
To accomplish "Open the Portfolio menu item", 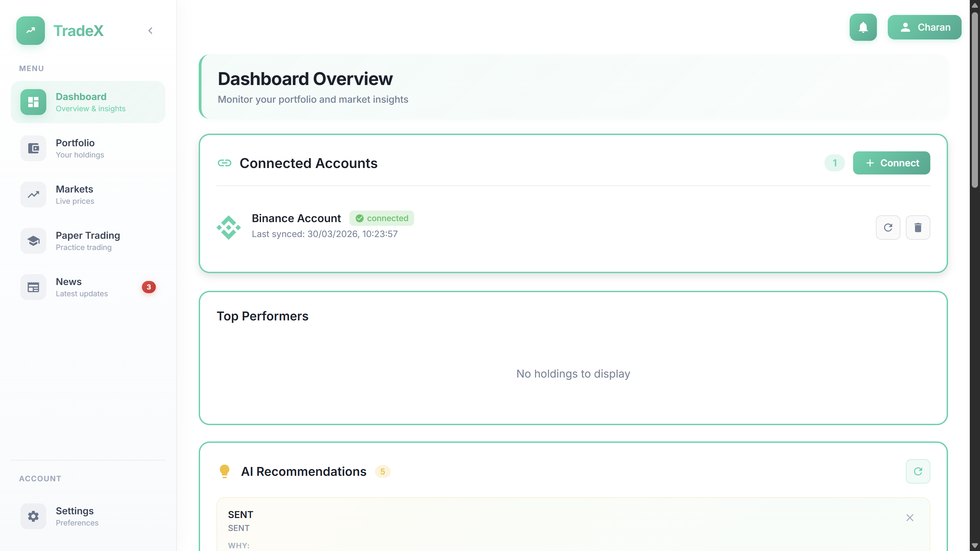I will pos(88,148).
